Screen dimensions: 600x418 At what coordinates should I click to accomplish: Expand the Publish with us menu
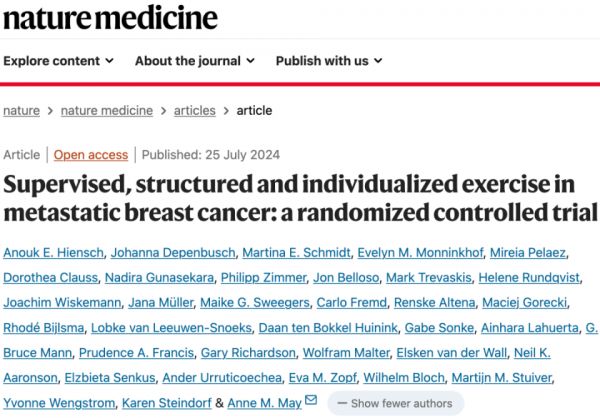point(330,60)
